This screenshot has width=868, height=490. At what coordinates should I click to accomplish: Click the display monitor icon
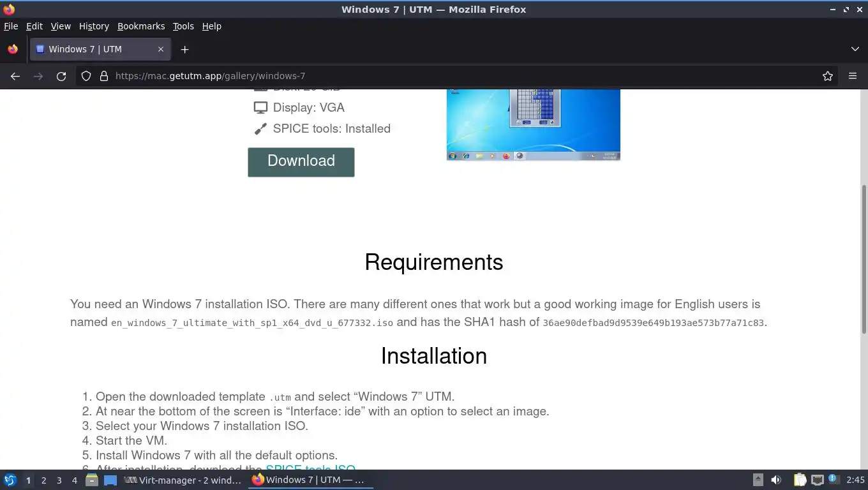coord(260,108)
